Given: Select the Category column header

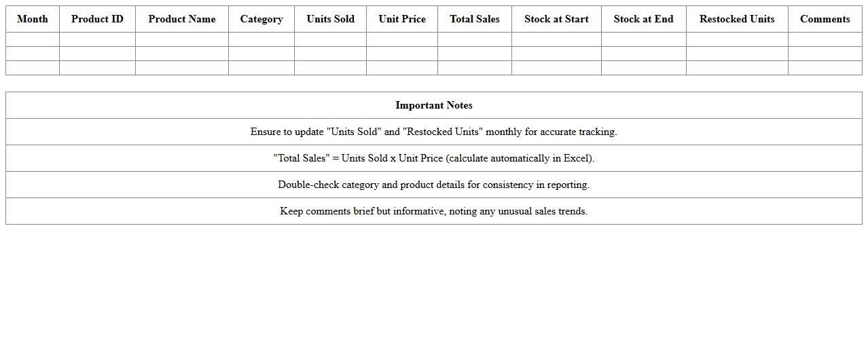Looking at the screenshot, I should (261, 19).
